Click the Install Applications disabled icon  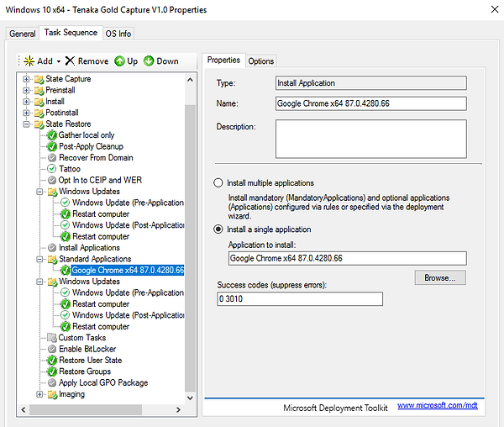pyautogui.click(x=52, y=248)
